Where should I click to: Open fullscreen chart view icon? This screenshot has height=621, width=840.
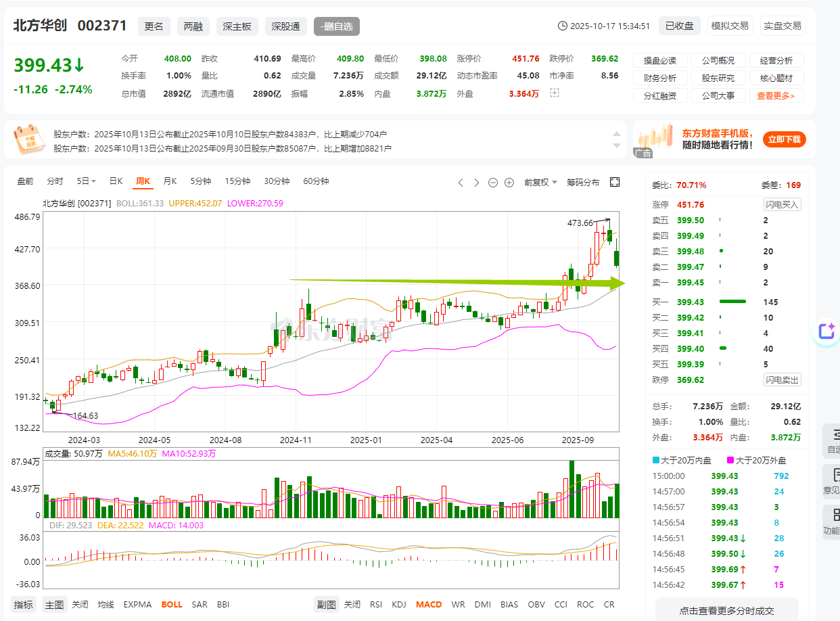[615, 182]
